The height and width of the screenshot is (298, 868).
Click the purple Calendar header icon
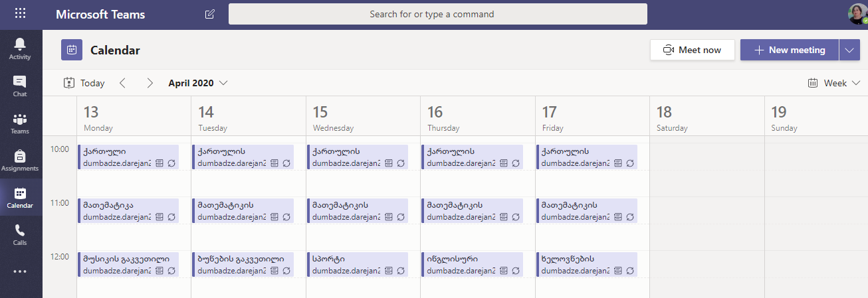pos(72,50)
